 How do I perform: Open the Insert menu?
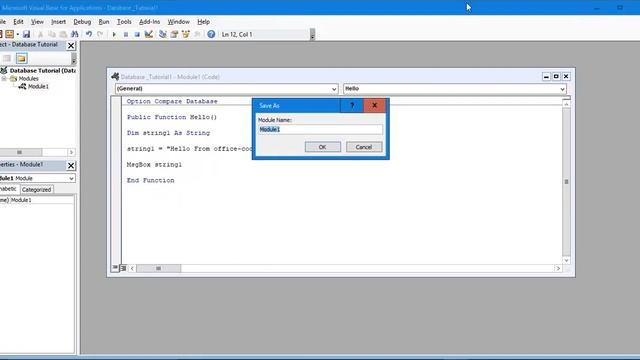tap(58, 22)
